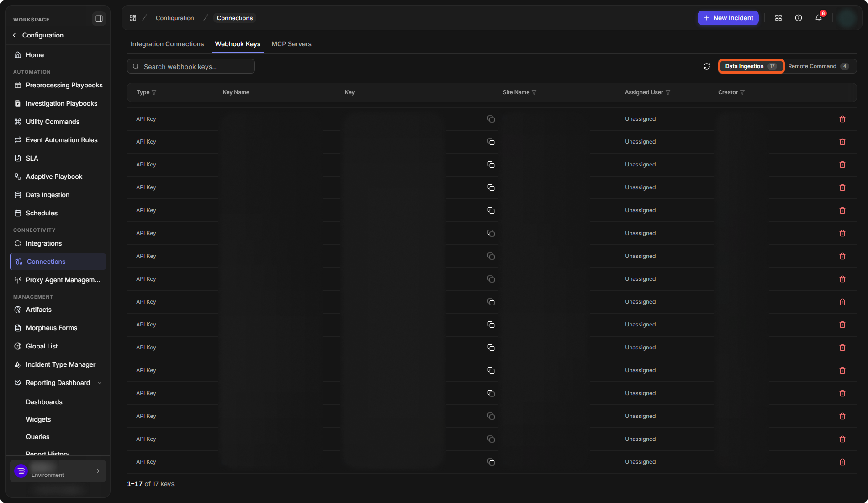Filter by Assigned User column
Image resolution: width=868 pixels, height=503 pixels.
click(668, 92)
